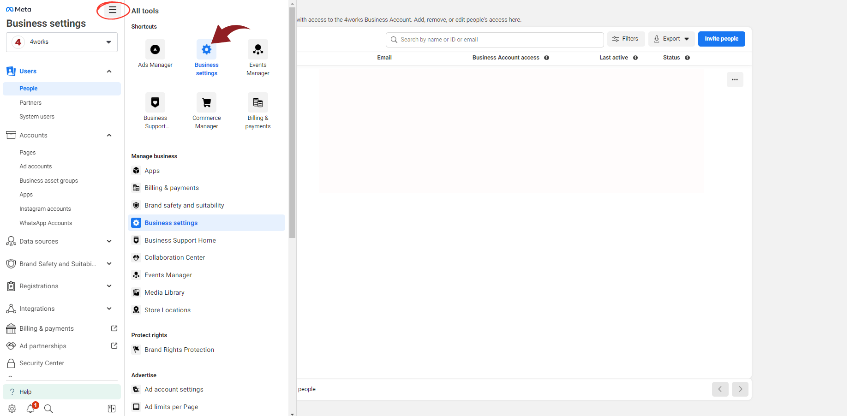Go to previous page of people
The image size is (868, 416).
[720, 389]
